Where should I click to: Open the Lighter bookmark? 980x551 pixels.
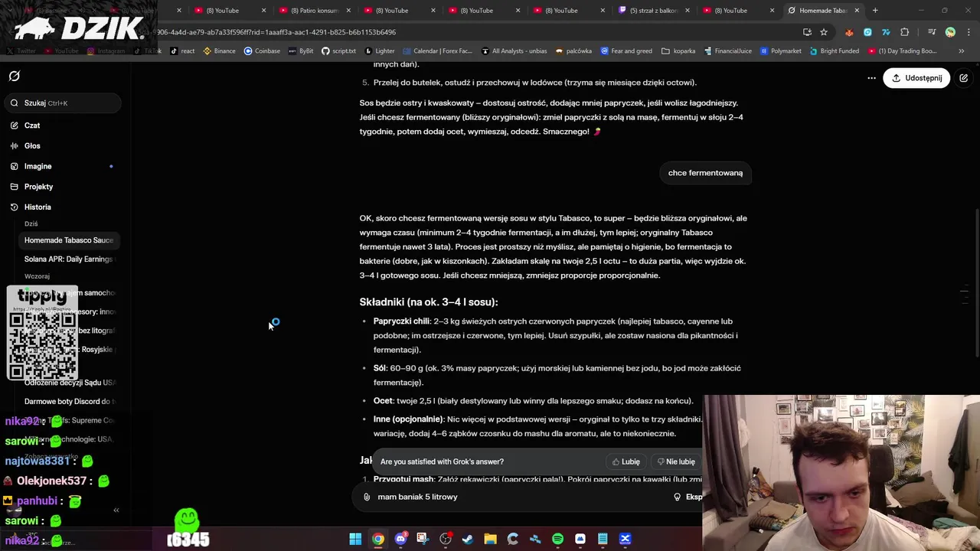[x=379, y=51]
